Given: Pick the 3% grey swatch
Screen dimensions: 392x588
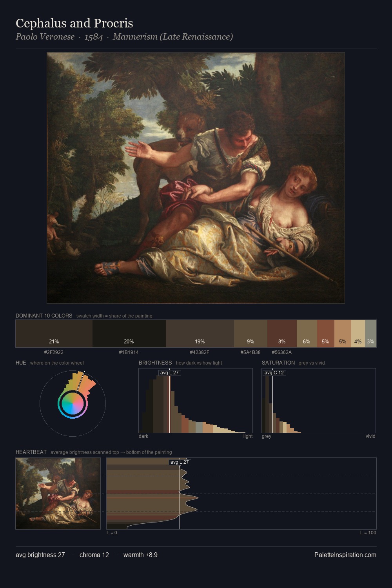Looking at the screenshot, I should (x=370, y=334).
